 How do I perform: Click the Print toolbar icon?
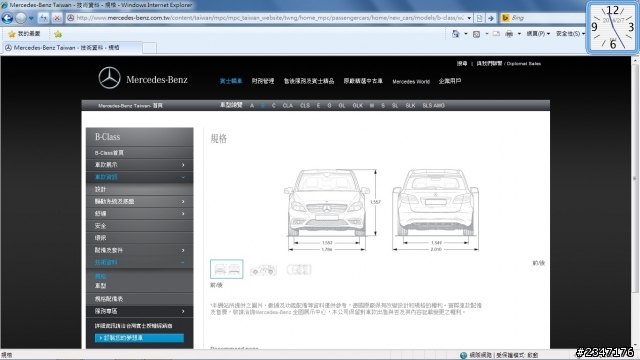coord(509,34)
